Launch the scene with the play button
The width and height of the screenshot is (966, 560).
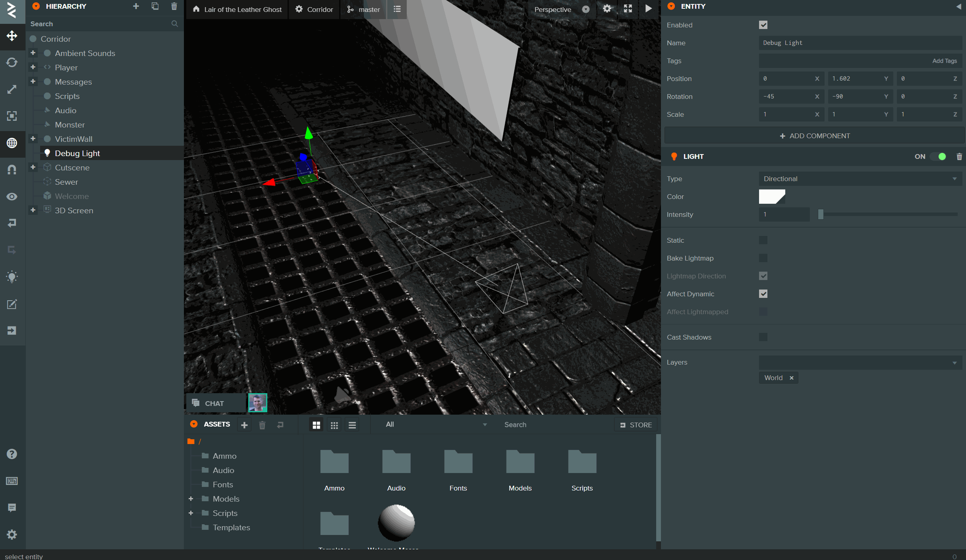[x=648, y=8]
